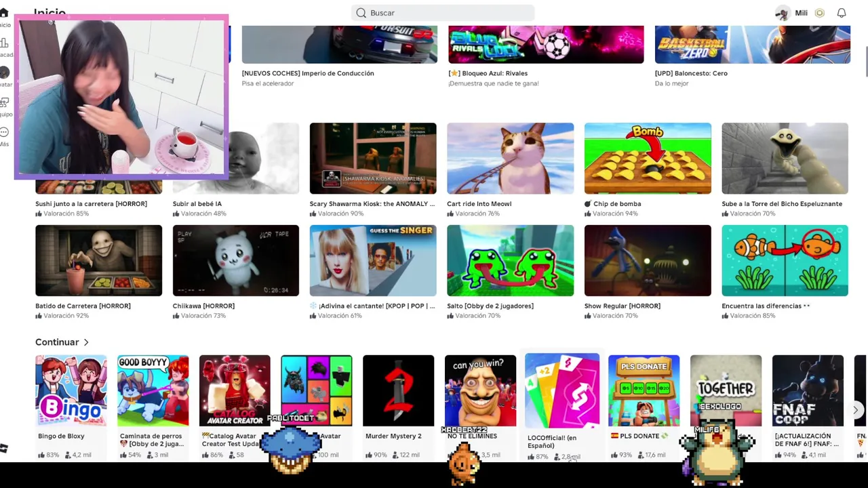Open Subir al bebé IA thumbnail

(x=264, y=159)
